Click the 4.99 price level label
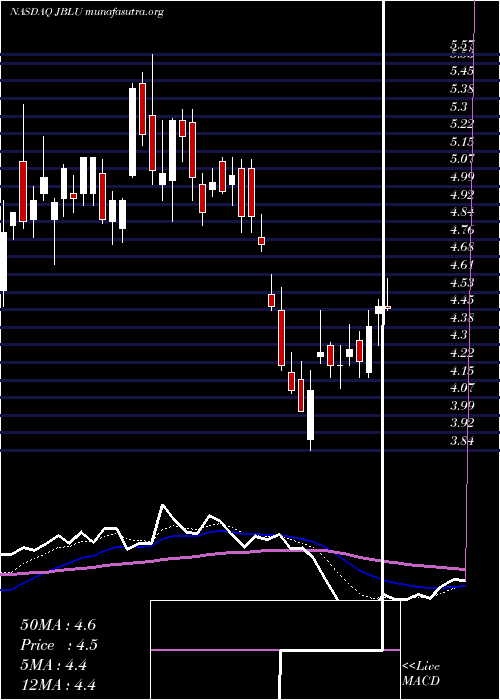Screen dimensions: 500x700 (x=462, y=176)
